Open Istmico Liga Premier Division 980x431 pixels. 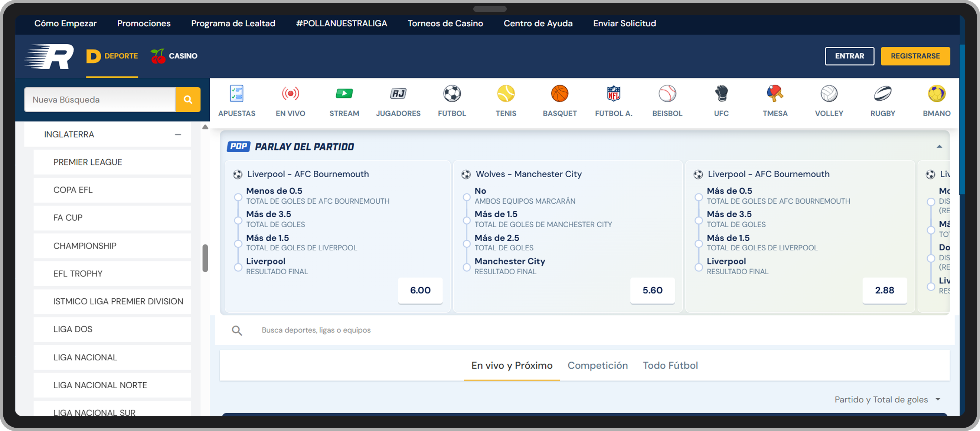(x=112, y=302)
